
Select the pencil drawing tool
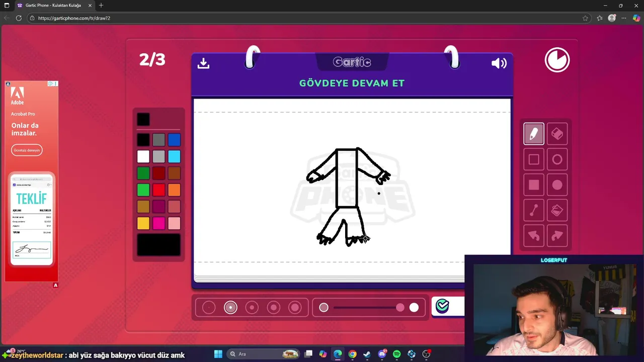[x=534, y=134]
